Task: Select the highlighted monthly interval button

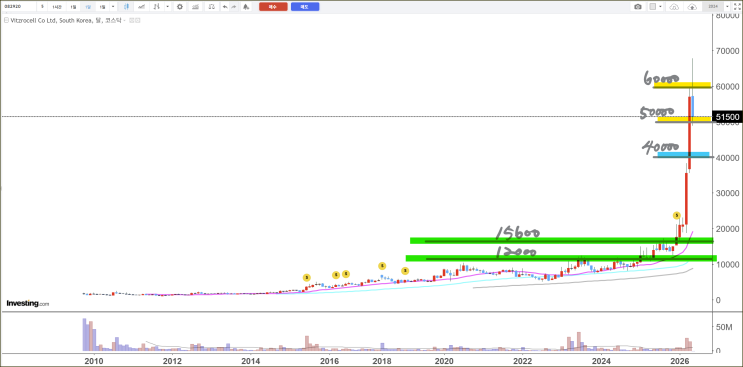Action: point(88,7)
